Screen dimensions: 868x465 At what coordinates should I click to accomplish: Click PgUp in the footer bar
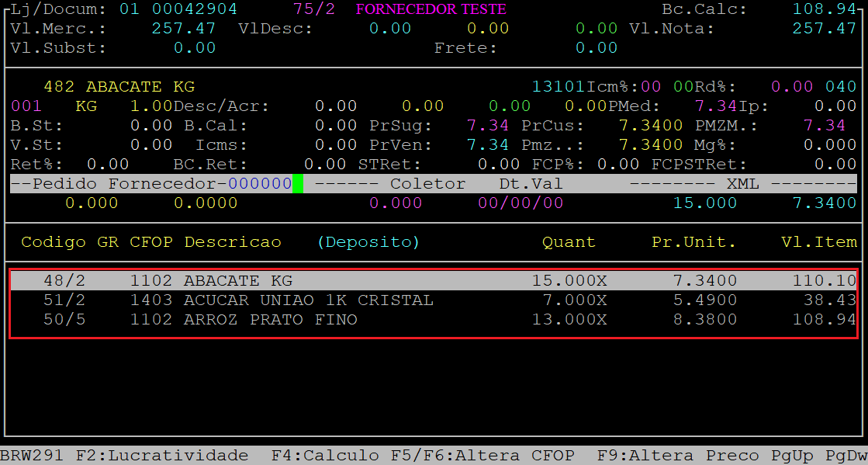[x=791, y=456]
